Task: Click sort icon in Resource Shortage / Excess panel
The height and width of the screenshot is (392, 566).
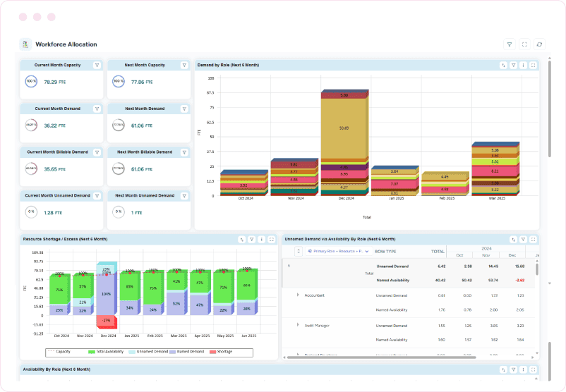Action: point(242,240)
